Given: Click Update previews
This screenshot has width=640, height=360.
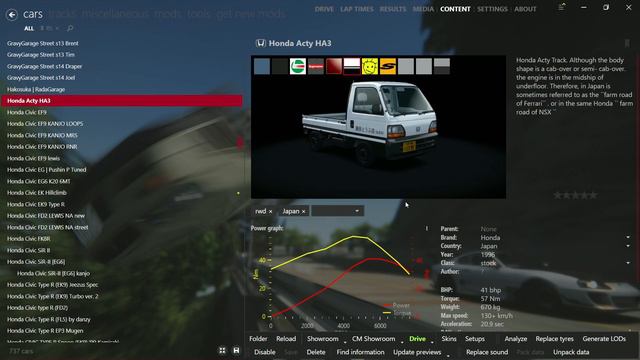Looking at the screenshot, I should [x=417, y=352].
